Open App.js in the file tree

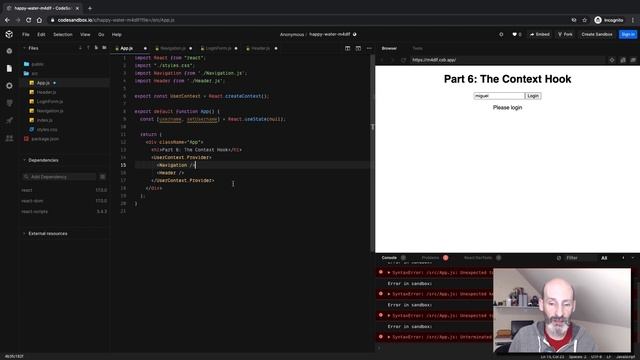click(x=43, y=83)
